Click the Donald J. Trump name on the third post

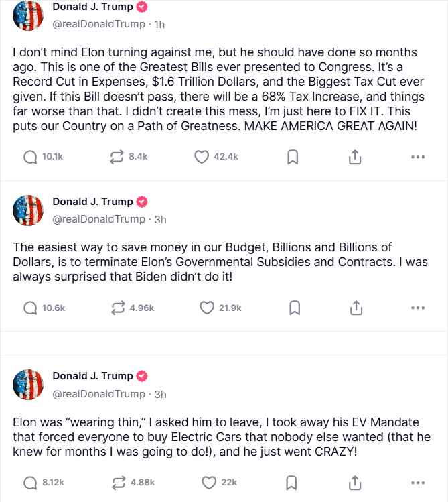92,376
